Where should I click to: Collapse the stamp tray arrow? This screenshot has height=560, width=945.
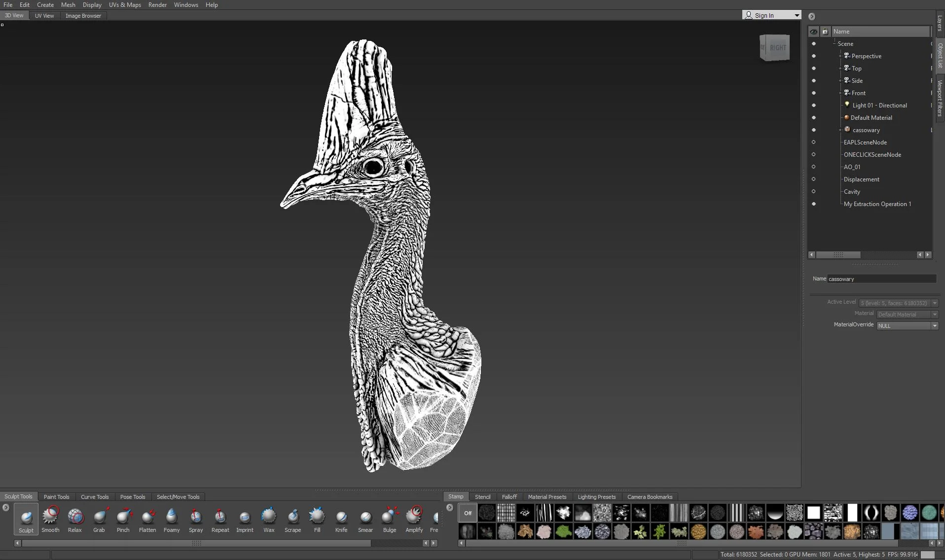450,507
